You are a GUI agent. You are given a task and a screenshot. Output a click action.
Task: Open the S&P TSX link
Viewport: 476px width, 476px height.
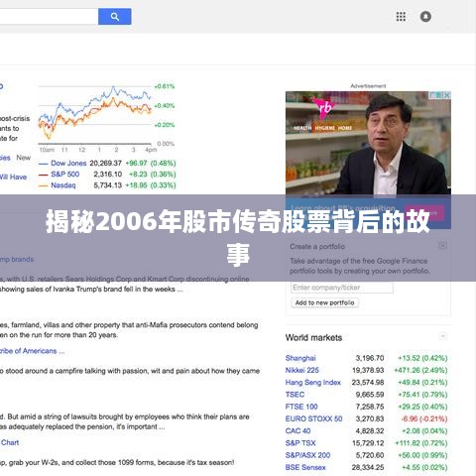click(x=300, y=443)
